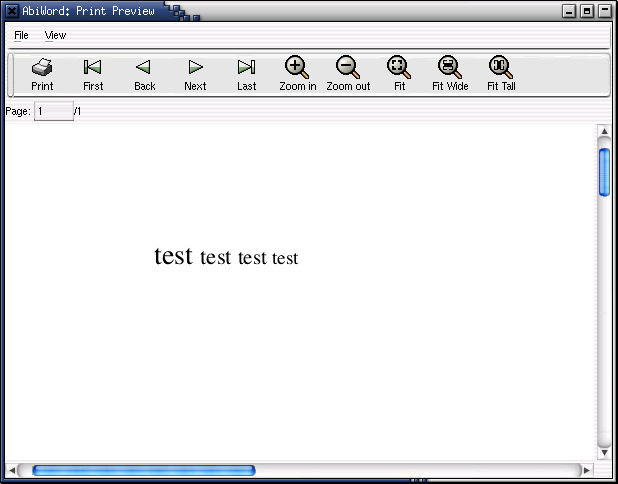Click the vertical scrollbar thumb

coord(604,172)
